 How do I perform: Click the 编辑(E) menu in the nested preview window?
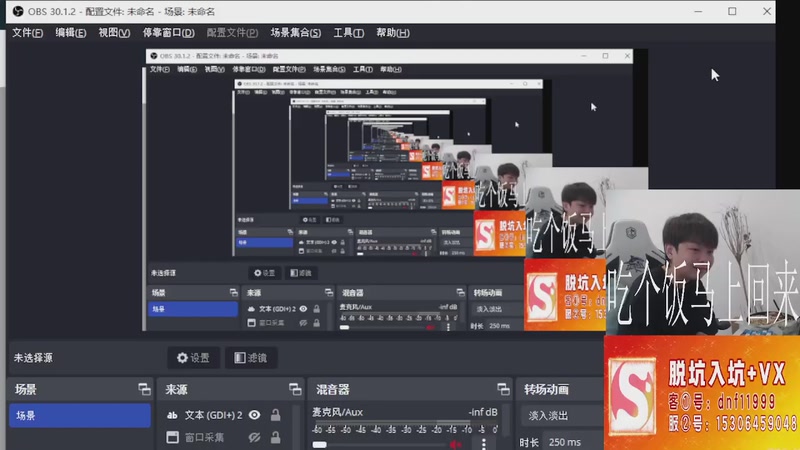(187, 69)
